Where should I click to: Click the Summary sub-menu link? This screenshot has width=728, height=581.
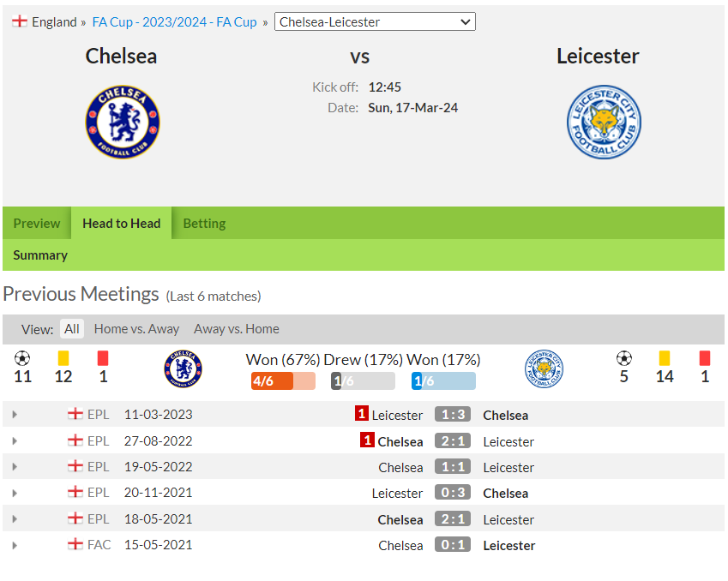pyautogui.click(x=40, y=255)
